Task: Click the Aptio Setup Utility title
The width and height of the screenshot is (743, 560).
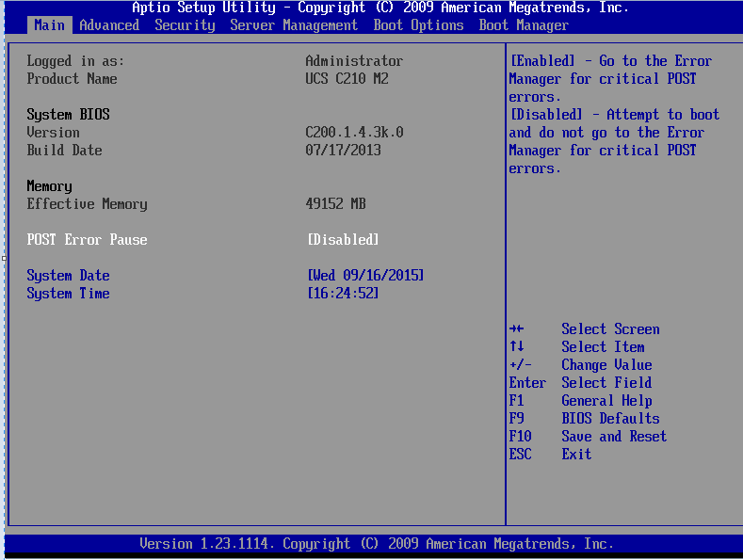Action: point(380,8)
